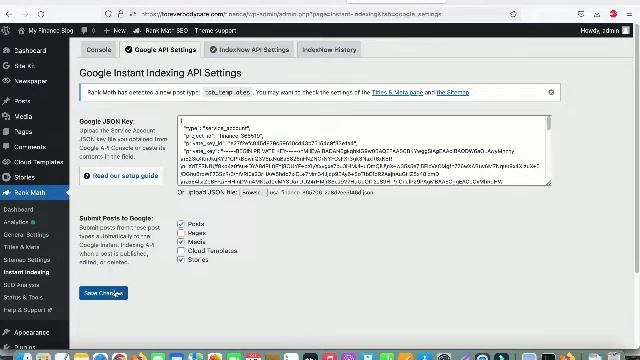Image resolution: width=640 pixels, height=360 pixels.
Task: Click Theme support in the admin bar
Action: 215,31
